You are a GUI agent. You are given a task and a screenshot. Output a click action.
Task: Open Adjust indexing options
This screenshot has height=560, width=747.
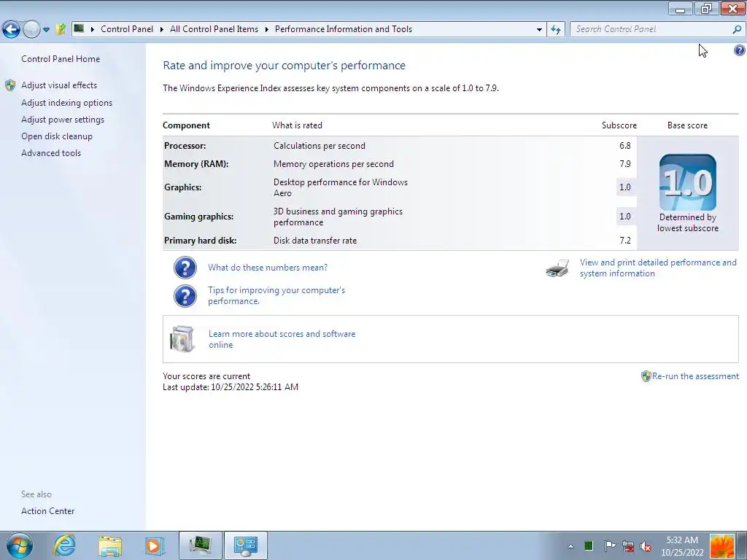(x=66, y=102)
